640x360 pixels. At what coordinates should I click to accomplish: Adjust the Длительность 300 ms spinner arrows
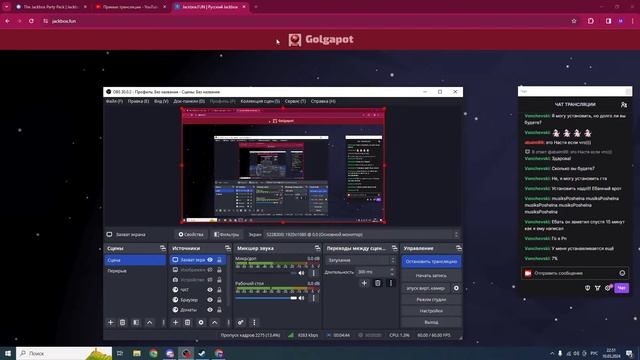click(x=392, y=271)
